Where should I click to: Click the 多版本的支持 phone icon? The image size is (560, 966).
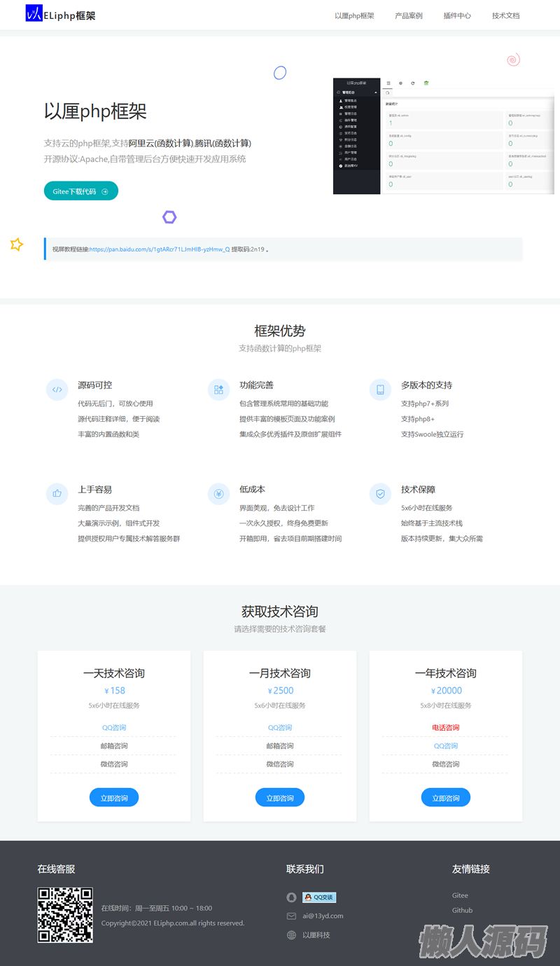pyautogui.click(x=380, y=389)
